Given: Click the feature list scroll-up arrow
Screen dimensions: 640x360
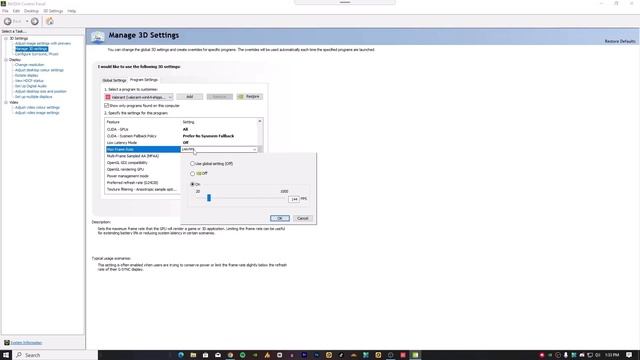Looking at the screenshot, I should [260, 121].
